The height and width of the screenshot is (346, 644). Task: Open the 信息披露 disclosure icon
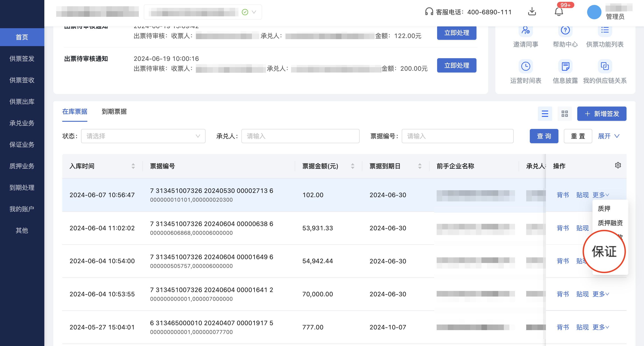(565, 66)
